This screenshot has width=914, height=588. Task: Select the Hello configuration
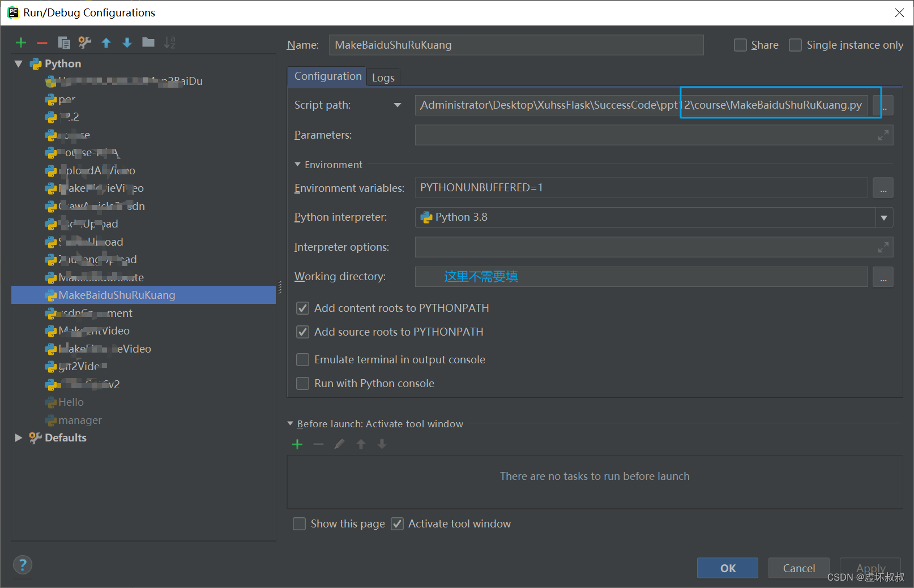click(71, 402)
